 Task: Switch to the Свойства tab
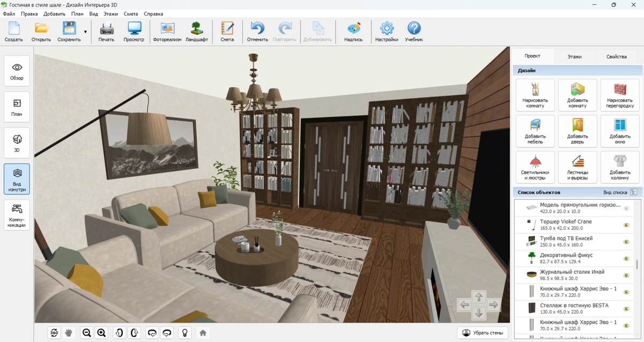(616, 56)
